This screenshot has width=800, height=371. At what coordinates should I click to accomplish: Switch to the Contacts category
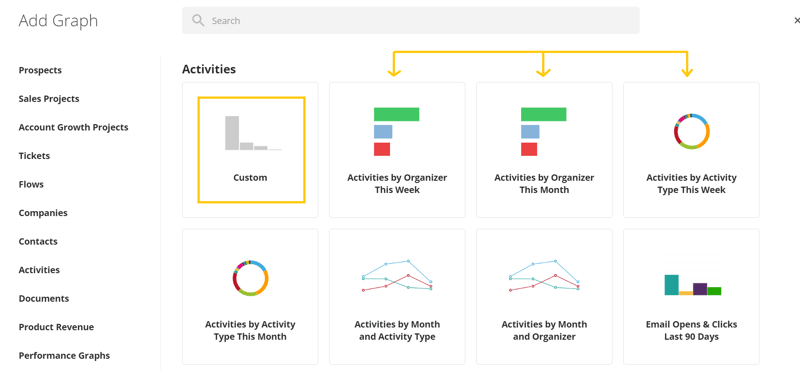pyautogui.click(x=38, y=241)
